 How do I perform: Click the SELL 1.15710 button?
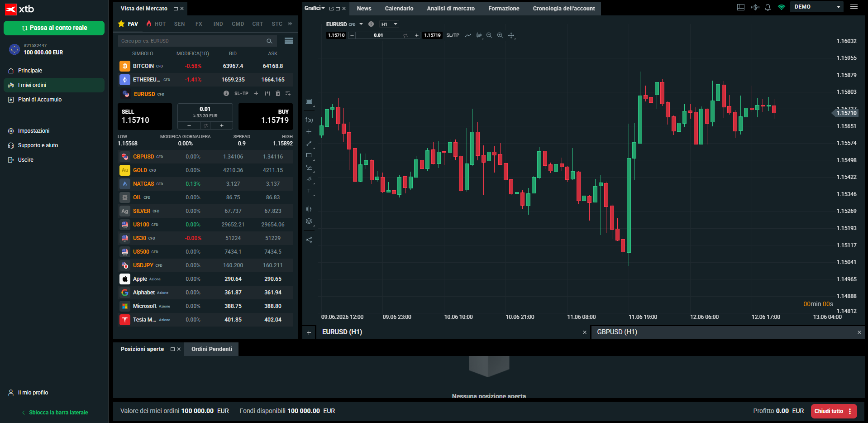pyautogui.click(x=145, y=116)
